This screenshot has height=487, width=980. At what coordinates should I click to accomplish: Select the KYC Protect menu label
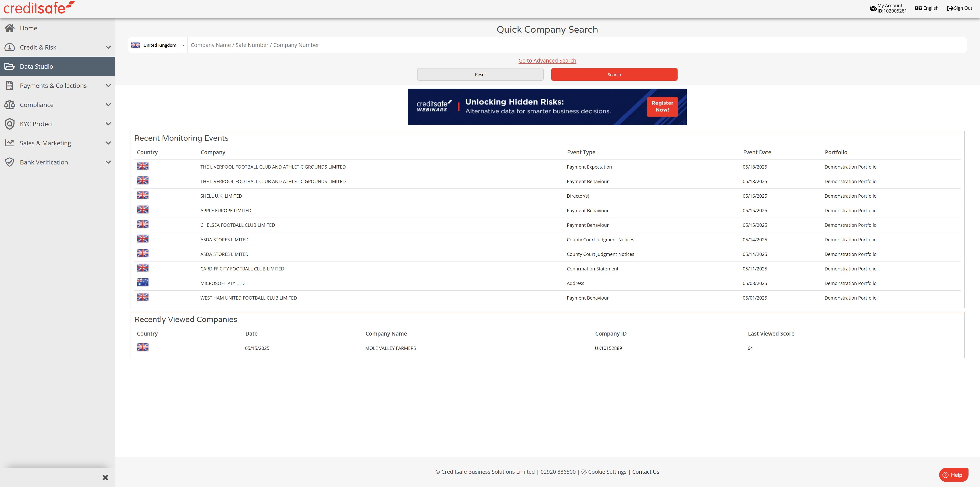click(x=36, y=124)
